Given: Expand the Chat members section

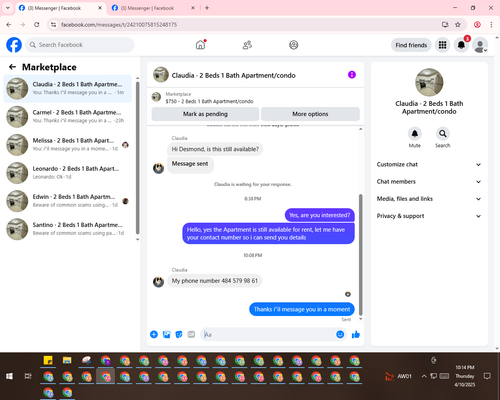Looking at the screenshot, I should pos(429,182).
